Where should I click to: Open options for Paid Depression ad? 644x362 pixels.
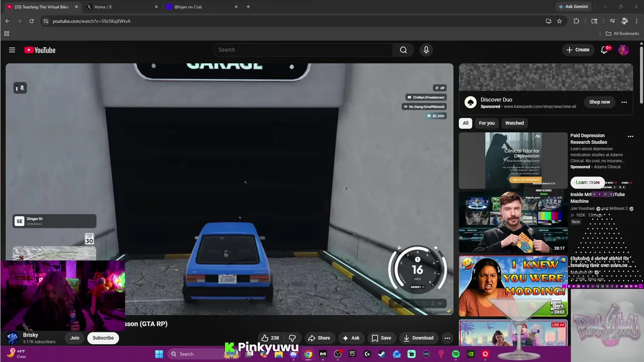(630, 136)
